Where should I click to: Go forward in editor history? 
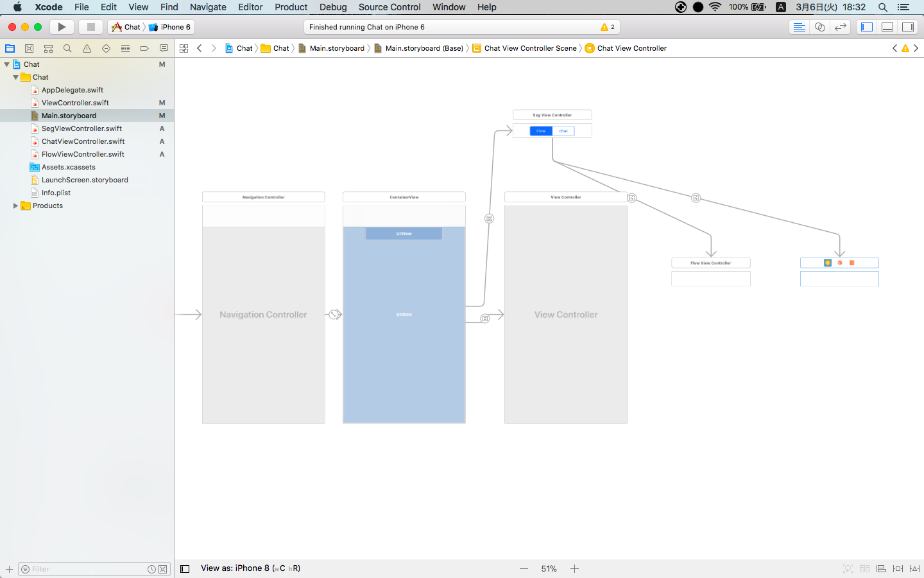point(214,48)
